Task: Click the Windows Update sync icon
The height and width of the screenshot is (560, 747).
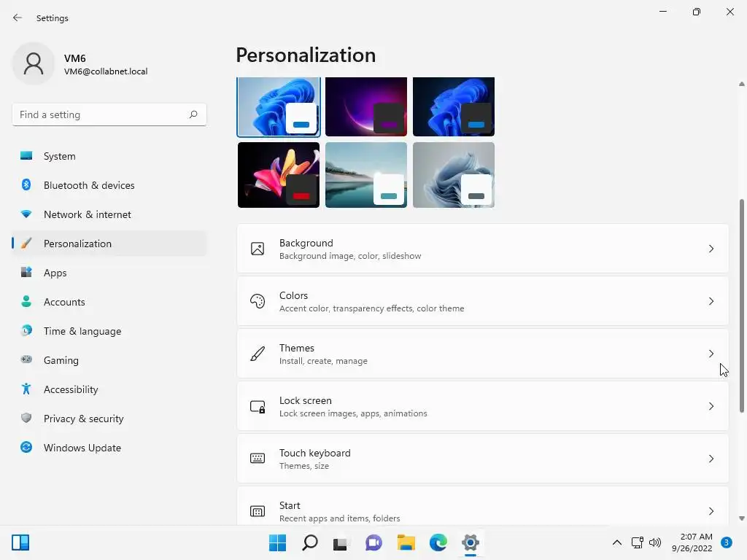Action: point(26,447)
